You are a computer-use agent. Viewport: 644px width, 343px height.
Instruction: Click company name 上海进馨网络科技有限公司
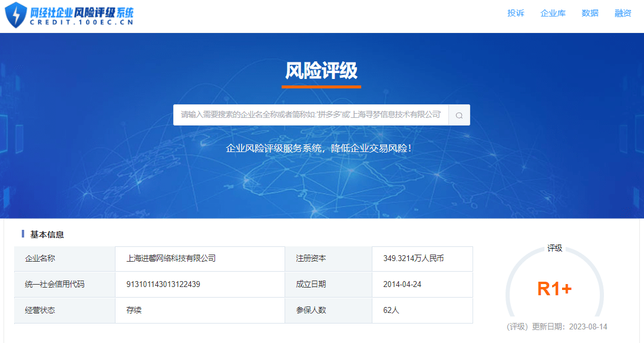171,259
